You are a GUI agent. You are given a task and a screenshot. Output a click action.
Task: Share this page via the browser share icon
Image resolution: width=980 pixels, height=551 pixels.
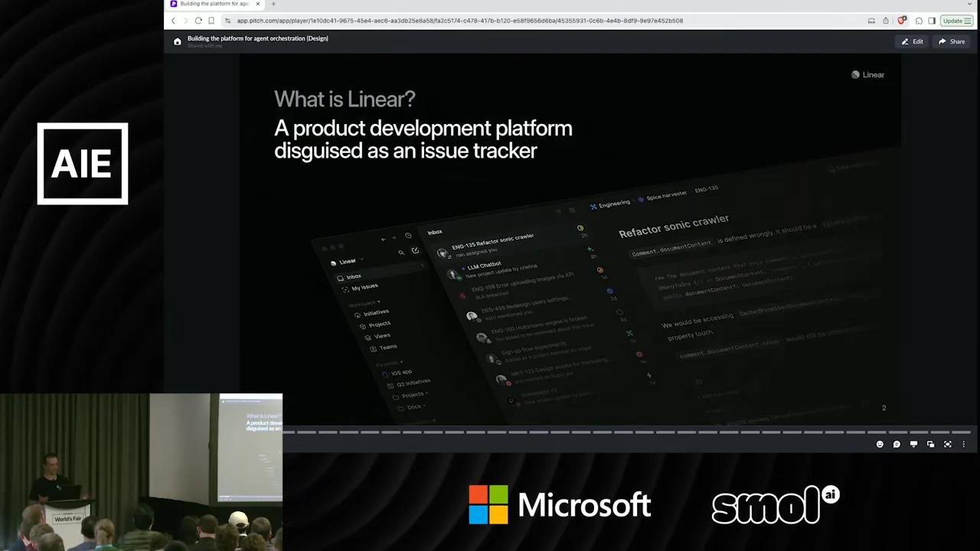coord(886,21)
